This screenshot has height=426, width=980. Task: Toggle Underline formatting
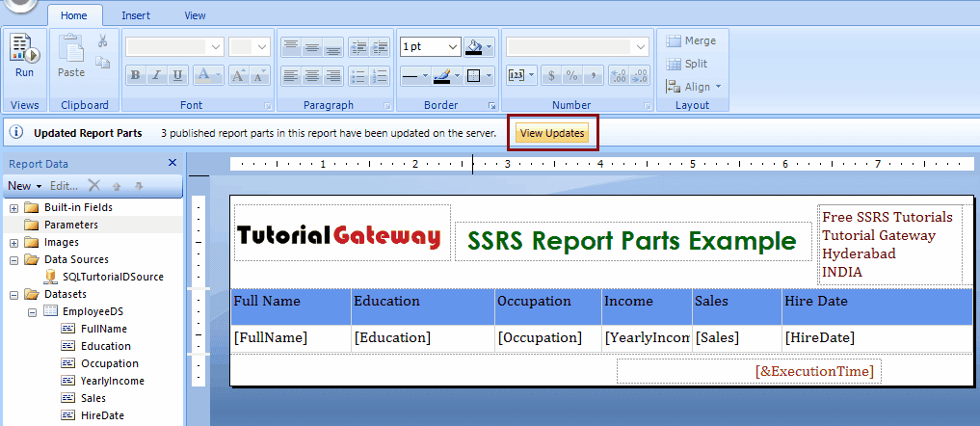pos(177,76)
